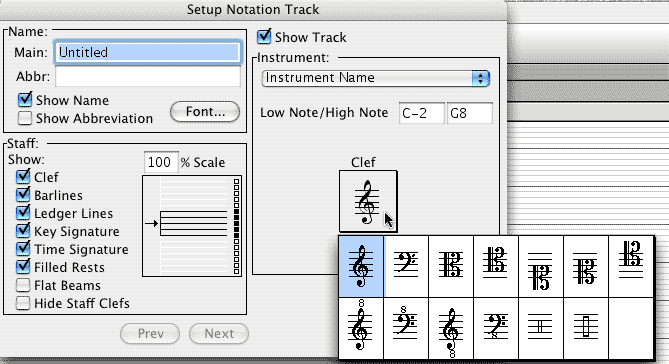Toggle the Clef checkbox under Staff

[23, 177]
